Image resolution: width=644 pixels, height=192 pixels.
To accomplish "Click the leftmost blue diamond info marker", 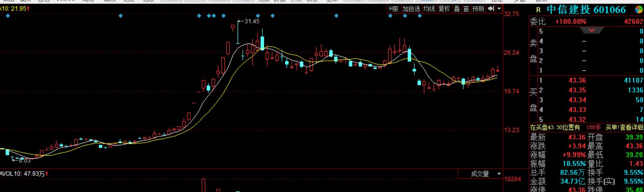I will pos(8,16).
